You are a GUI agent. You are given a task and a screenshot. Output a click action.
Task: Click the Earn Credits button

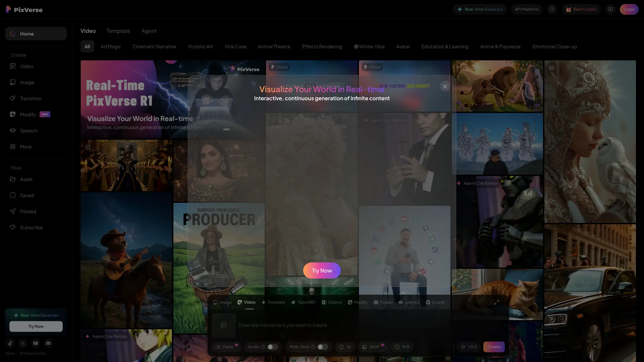click(x=581, y=9)
